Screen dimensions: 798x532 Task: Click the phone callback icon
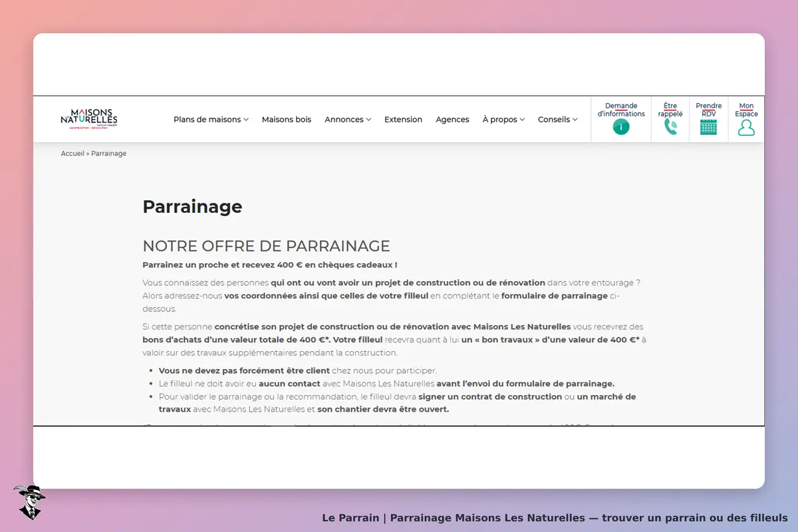click(x=670, y=127)
